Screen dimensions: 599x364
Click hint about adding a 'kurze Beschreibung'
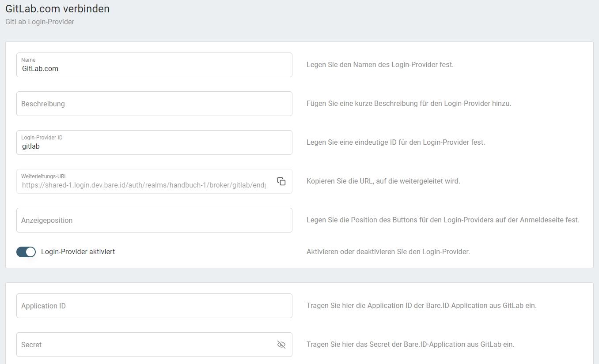(x=409, y=104)
